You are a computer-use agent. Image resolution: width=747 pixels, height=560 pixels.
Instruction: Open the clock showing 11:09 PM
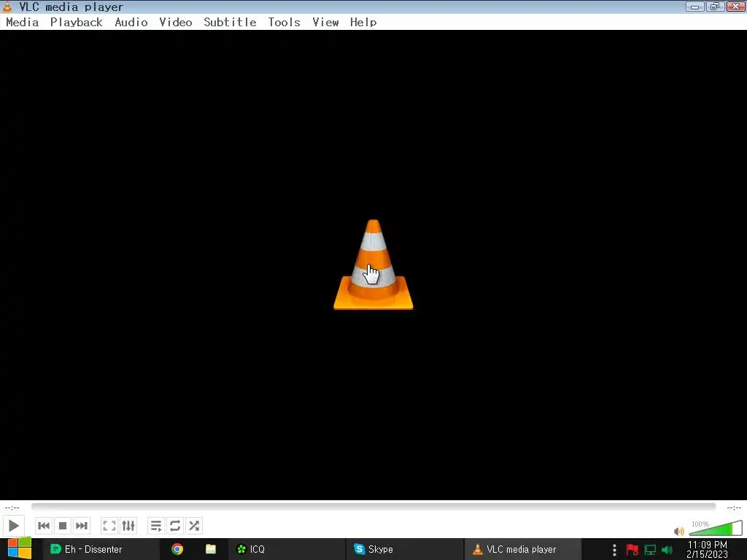tap(707, 550)
